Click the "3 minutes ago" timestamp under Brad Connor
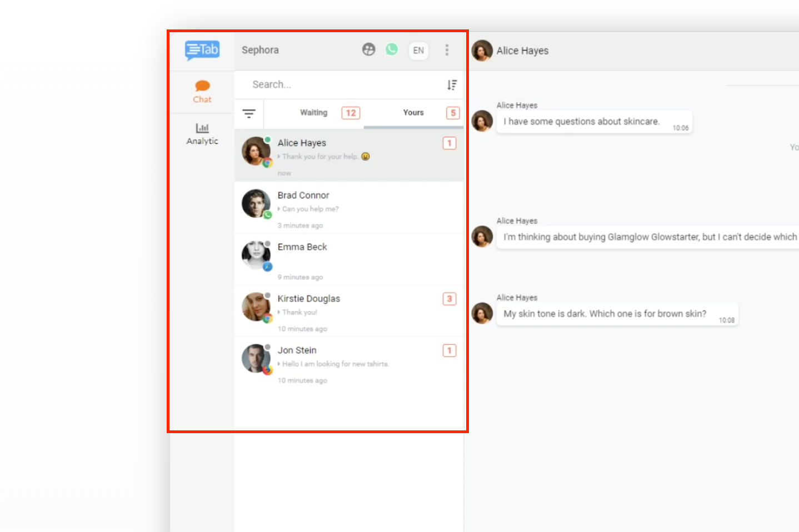The image size is (799, 532). point(300,225)
